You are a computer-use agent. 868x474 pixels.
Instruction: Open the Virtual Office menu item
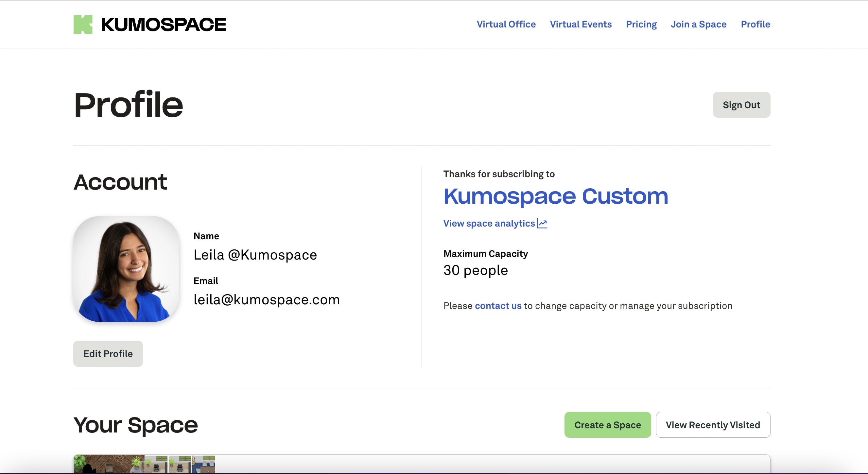coord(506,24)
